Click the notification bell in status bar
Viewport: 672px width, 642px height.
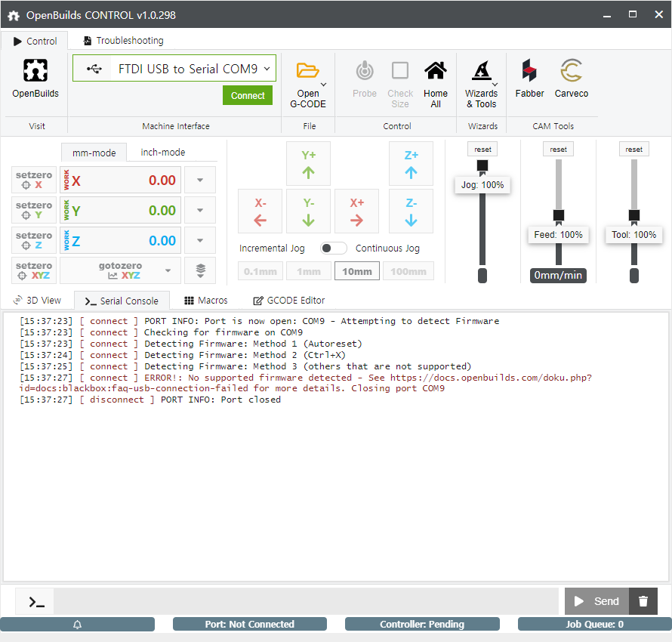[77, 625]
